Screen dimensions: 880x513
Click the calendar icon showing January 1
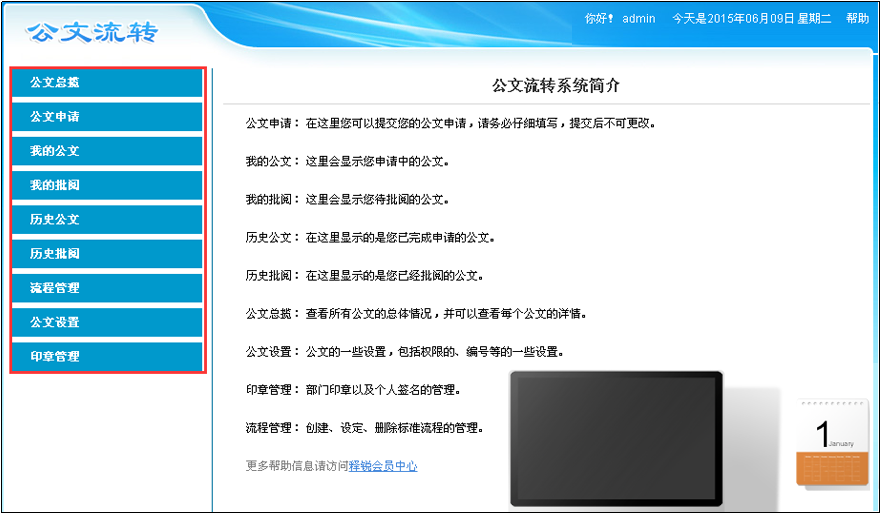tap(832, 442)
